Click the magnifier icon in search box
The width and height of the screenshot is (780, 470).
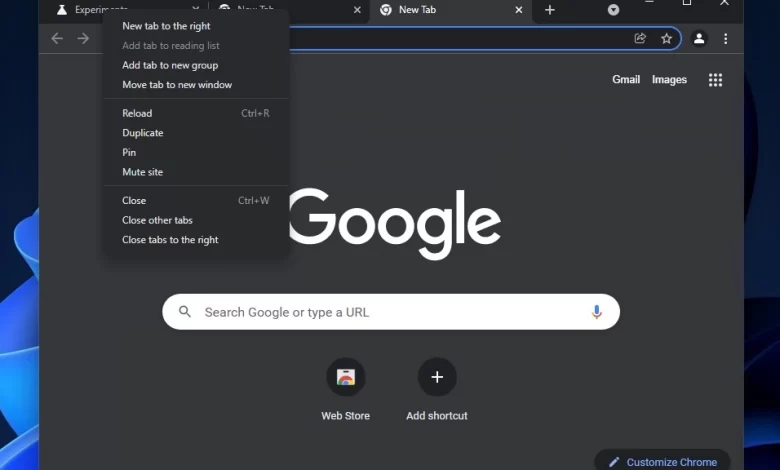[185, 312]
